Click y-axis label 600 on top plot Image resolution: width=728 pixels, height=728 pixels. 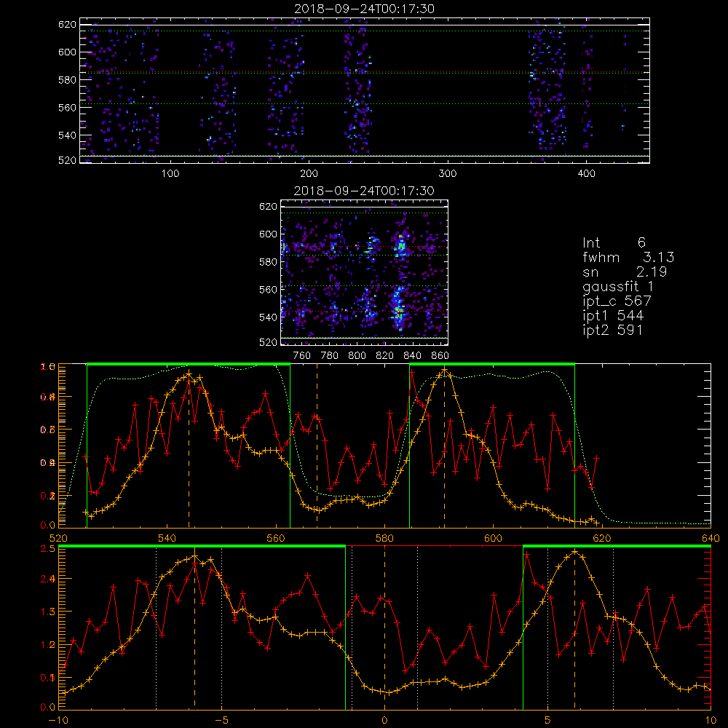coord(67,52)
